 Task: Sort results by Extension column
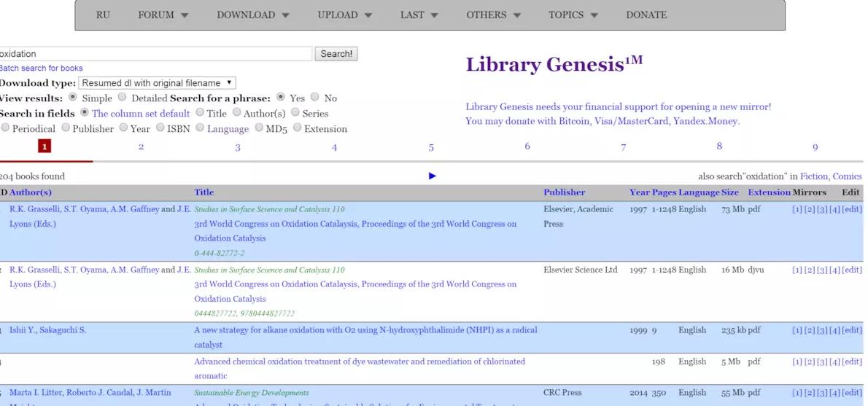tap(770, 192)
